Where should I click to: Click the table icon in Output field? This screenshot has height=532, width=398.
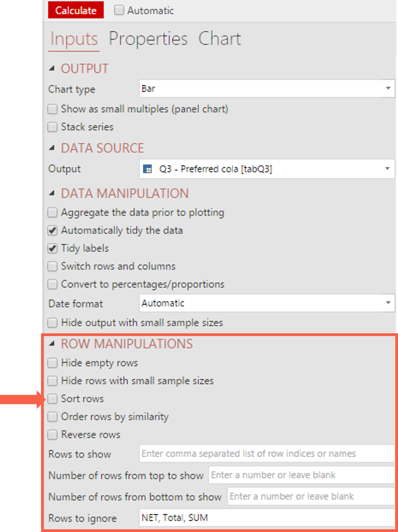pos(147,169)
